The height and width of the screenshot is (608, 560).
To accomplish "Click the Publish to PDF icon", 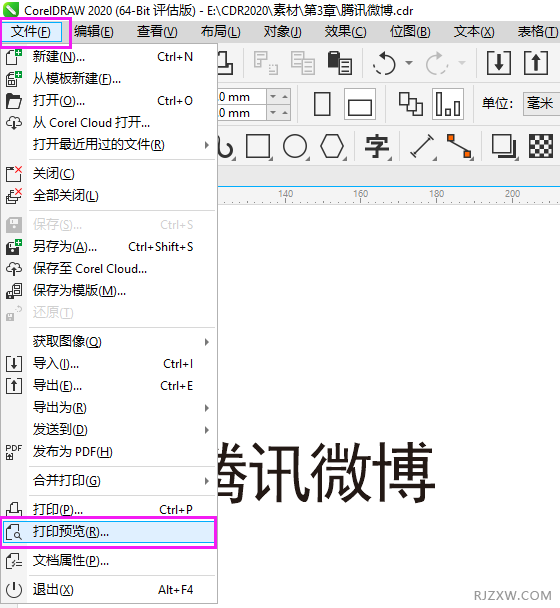I will click(14, 452).
